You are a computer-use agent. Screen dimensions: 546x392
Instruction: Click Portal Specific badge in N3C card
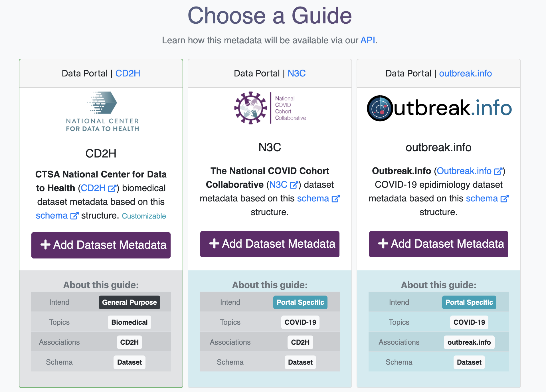pos(300,302)
